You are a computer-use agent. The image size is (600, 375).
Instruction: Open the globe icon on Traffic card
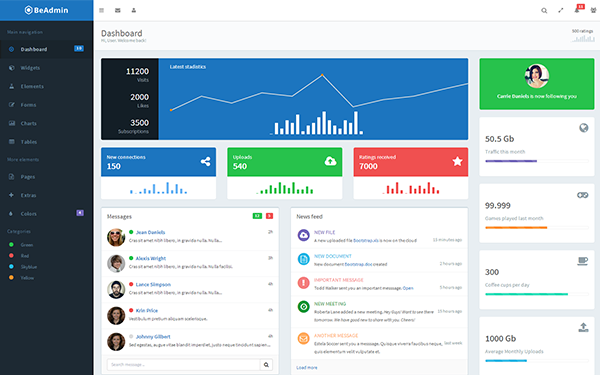pos(584,128)
